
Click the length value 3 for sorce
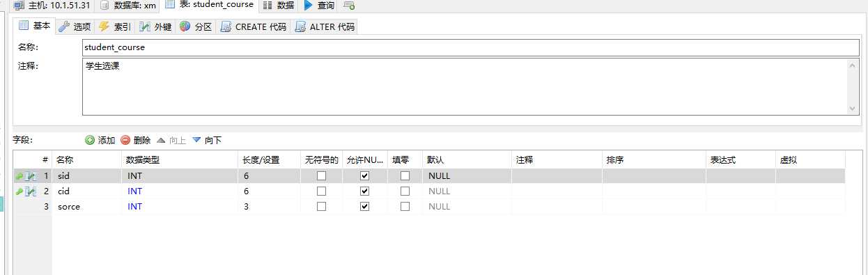point(270,207)
